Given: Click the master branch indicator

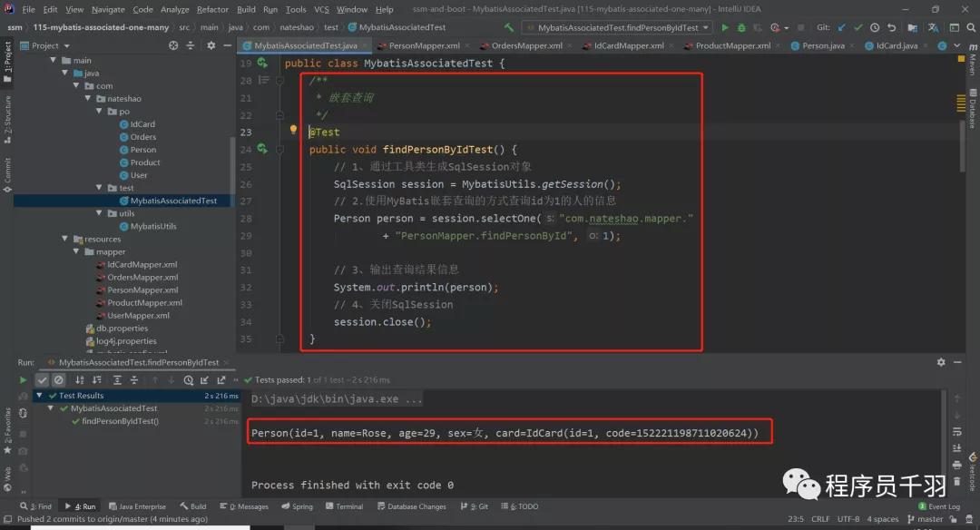Looking at the screenshot, I should coord(925,519).
